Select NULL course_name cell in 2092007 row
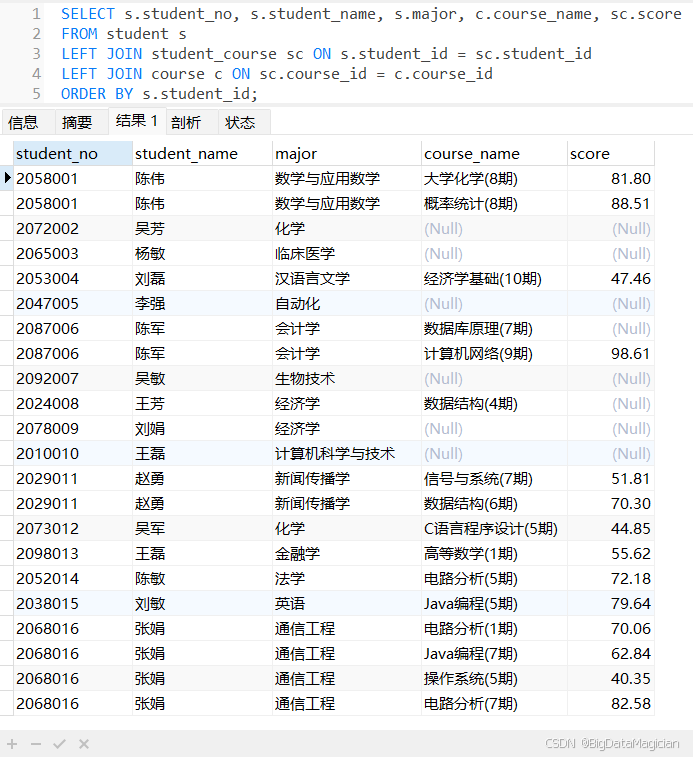Image resolution: width=693 pixels, height=757 pixels. [x=494, y=378]
